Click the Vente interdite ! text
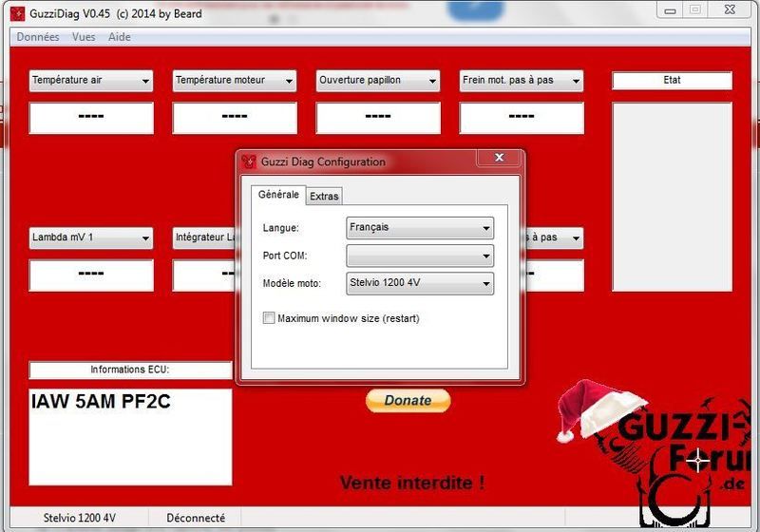760x532 pixels. [x=412, y=483]
